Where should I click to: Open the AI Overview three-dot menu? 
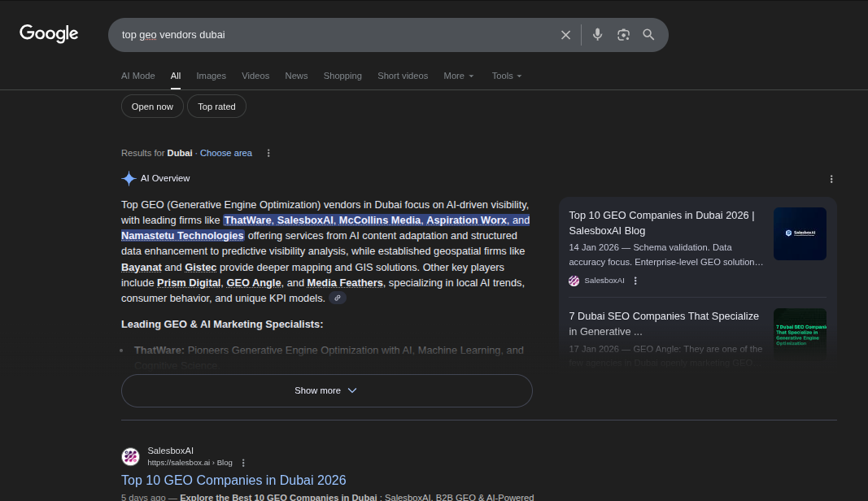(x=831, y=178)
